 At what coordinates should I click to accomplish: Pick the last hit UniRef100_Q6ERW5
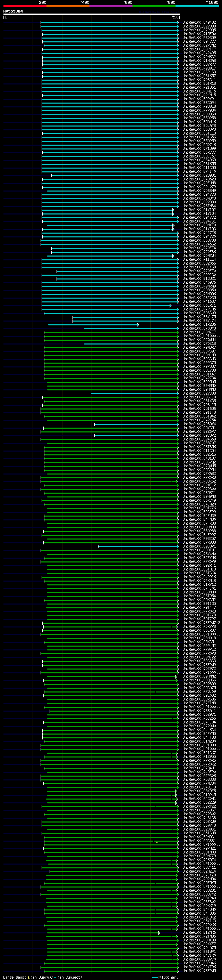tap(199, 971)
